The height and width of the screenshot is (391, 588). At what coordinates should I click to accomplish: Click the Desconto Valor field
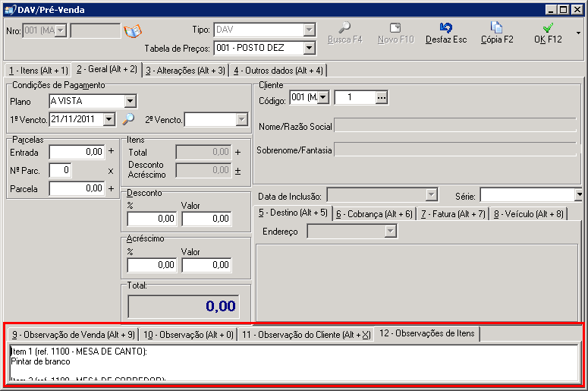click(206, 219)
